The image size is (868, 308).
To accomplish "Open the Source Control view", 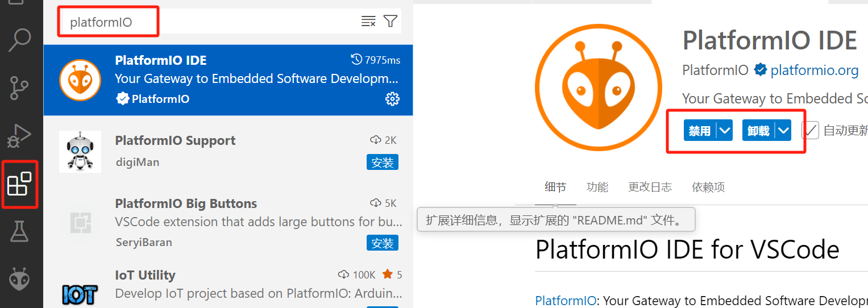I will [20, 87].
